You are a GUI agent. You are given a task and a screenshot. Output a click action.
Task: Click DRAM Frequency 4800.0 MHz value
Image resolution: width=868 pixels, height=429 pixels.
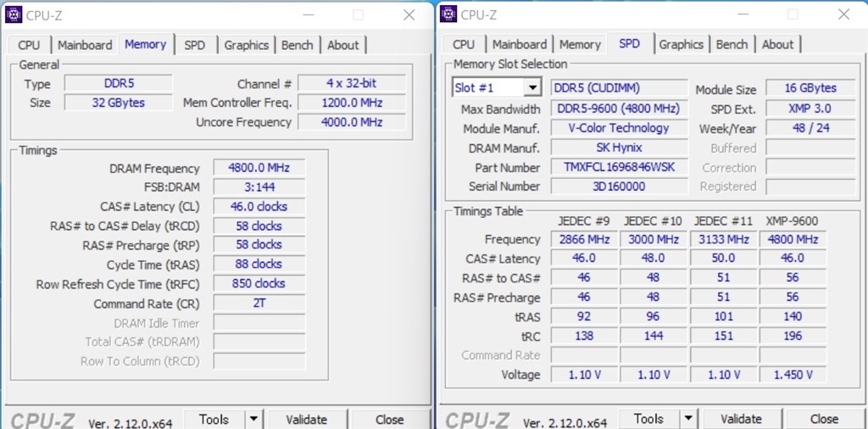[x=259, y=168]
